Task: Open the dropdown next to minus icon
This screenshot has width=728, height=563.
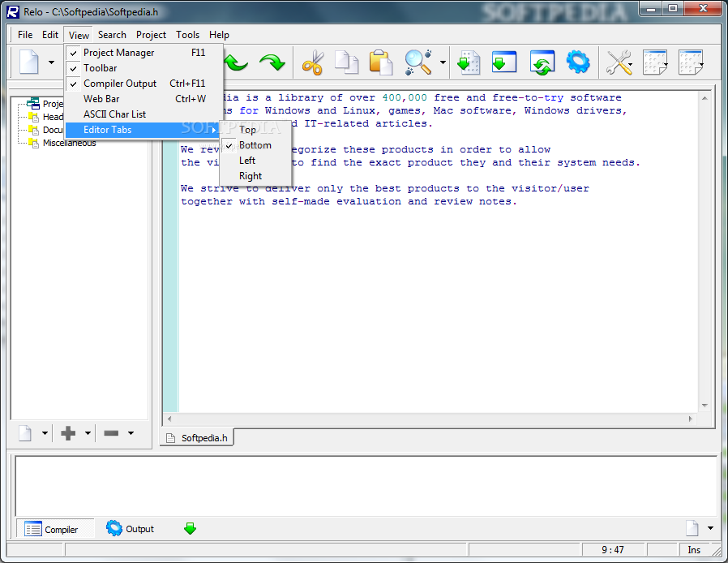Action: point(131,433)
